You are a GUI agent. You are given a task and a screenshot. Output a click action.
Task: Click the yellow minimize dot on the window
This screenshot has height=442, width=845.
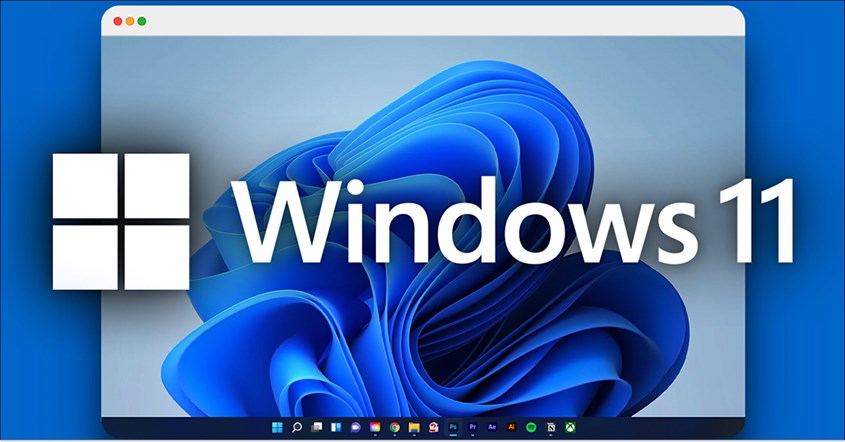(130, 21)
